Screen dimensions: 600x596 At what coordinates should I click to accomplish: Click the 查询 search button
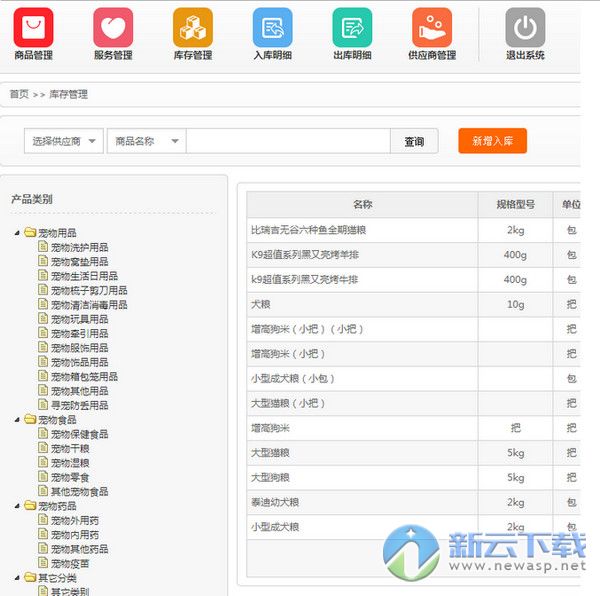coord(414,141)
